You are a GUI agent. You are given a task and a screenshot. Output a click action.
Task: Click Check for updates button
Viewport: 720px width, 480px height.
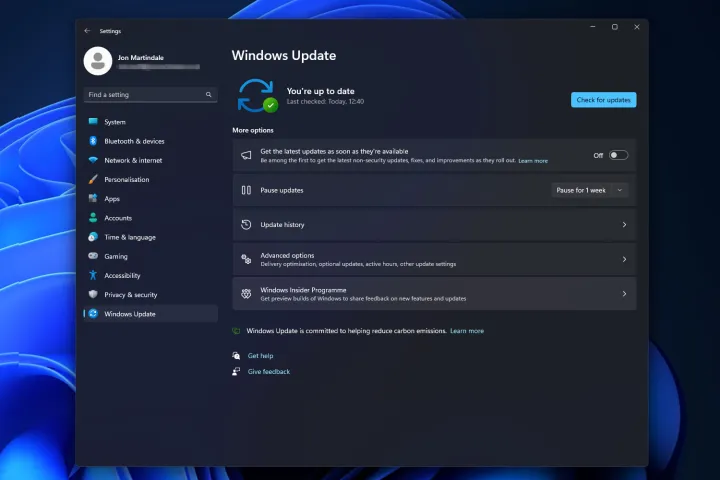603,100
